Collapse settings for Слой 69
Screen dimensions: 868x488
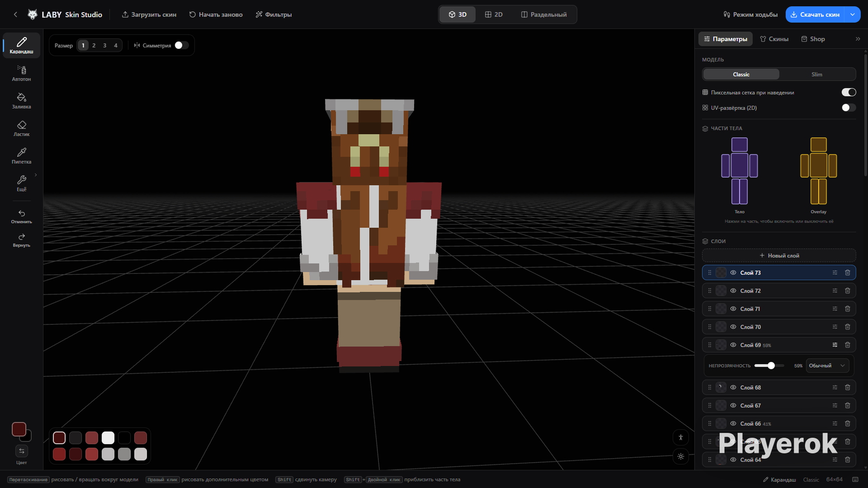tap(835, 345)
